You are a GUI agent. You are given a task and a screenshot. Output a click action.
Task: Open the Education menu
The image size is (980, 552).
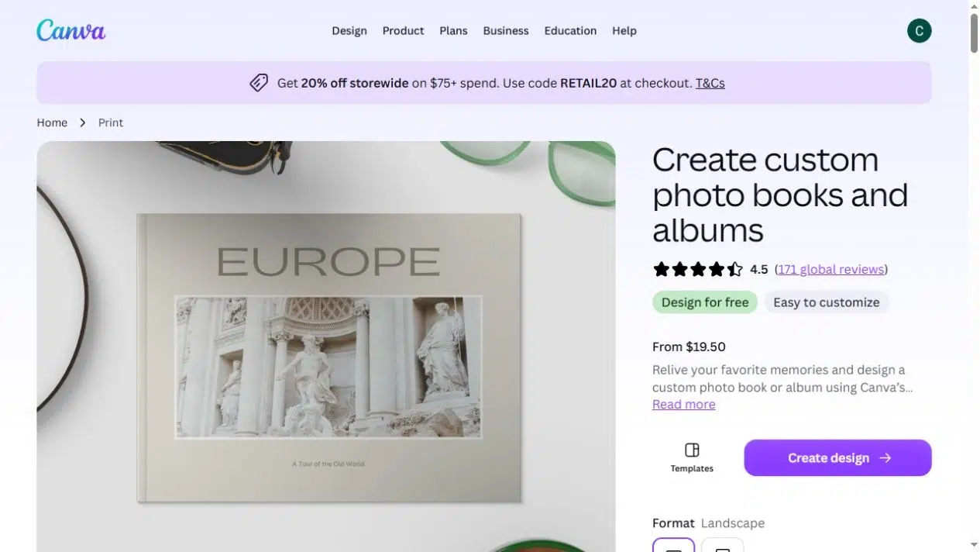point(570,31)
